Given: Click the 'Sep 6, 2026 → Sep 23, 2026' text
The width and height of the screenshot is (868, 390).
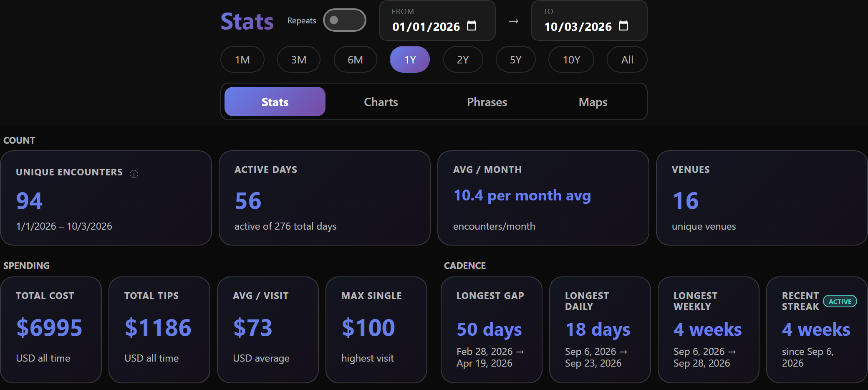Looking at the screenshot, I should [x=596, y=357].
